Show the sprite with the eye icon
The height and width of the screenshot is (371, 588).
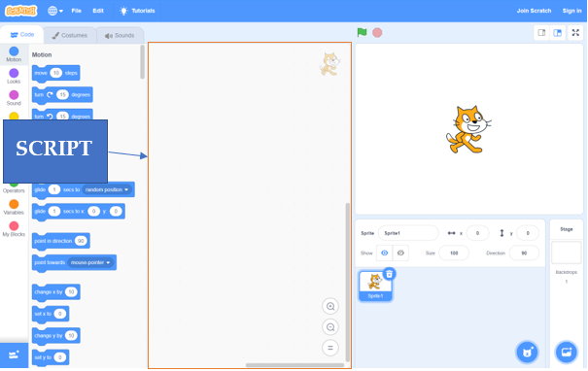click(x=384, y=253)
